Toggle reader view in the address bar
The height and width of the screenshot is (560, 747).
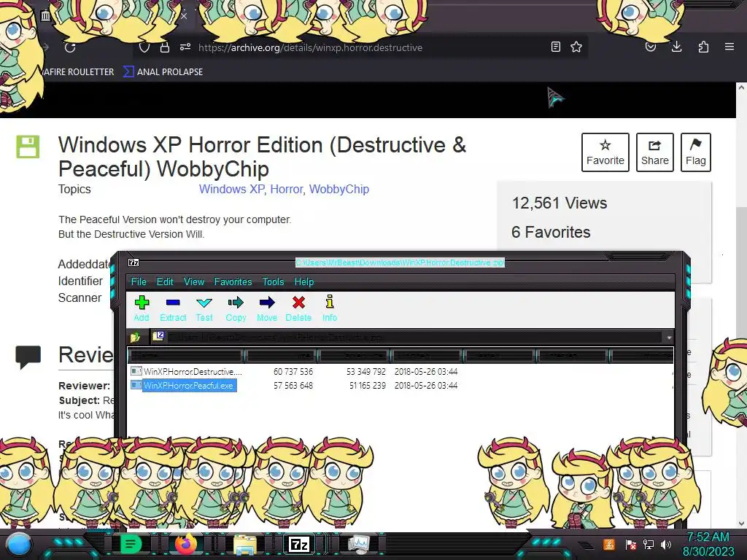(x=555, y=47)
